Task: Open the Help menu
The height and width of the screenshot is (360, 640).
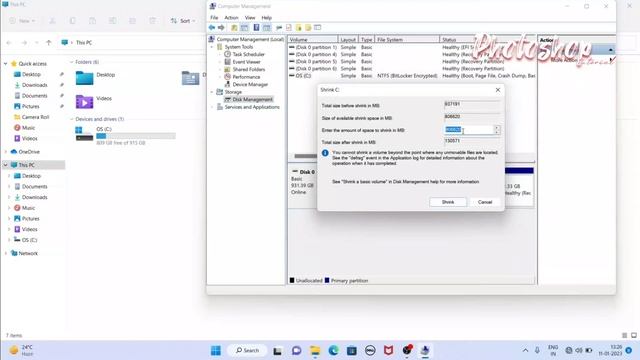Action: tap(267, 18)
